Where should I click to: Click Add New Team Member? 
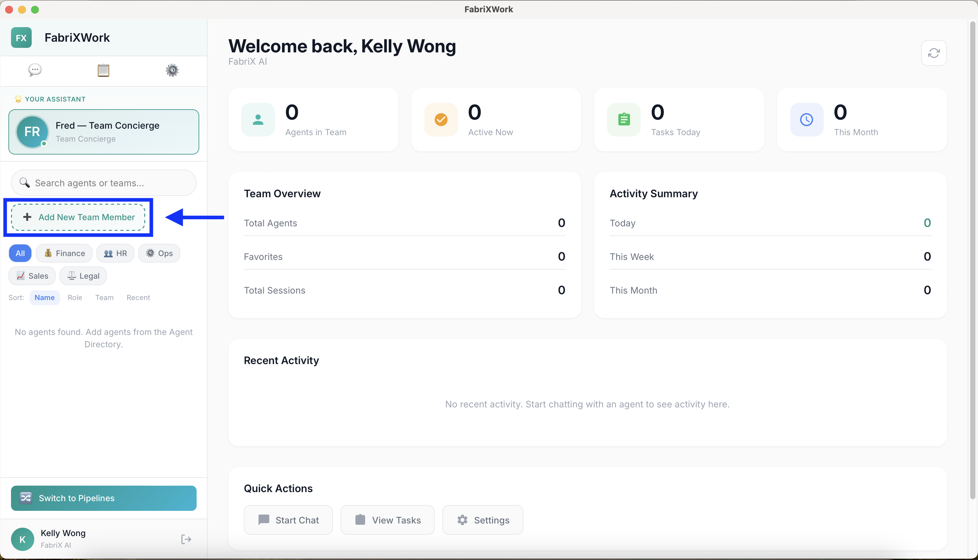coord(79,217)
